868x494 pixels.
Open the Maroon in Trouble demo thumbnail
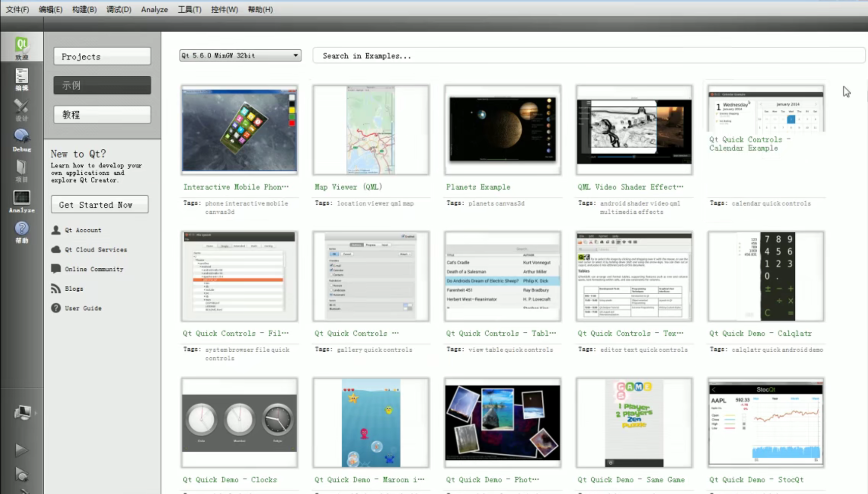371,423
